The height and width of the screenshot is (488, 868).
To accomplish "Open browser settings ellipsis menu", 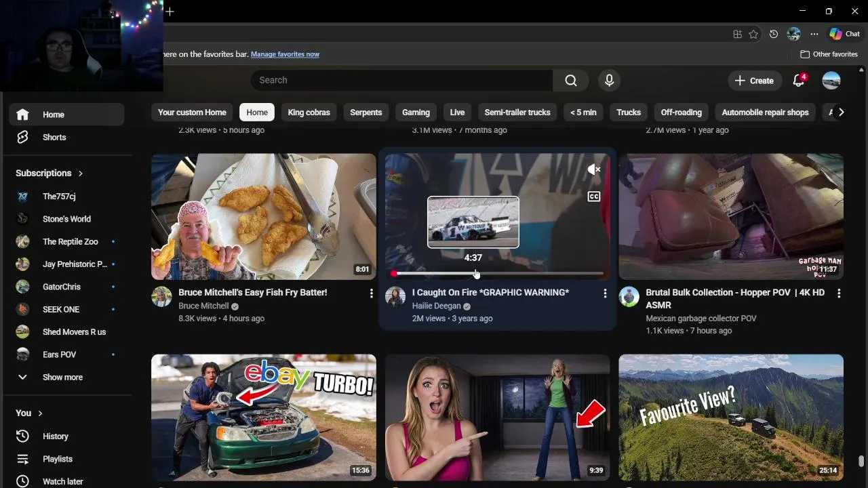I will click(814, 34).
